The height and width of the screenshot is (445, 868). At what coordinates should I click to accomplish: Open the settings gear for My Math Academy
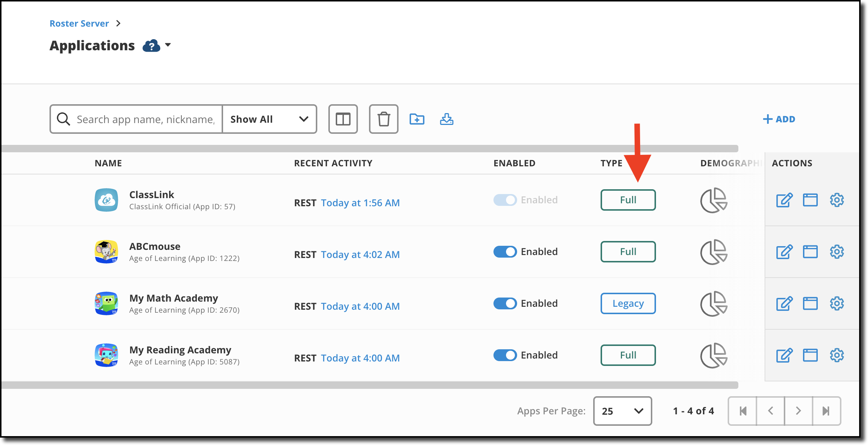click(x=837, y=303)
